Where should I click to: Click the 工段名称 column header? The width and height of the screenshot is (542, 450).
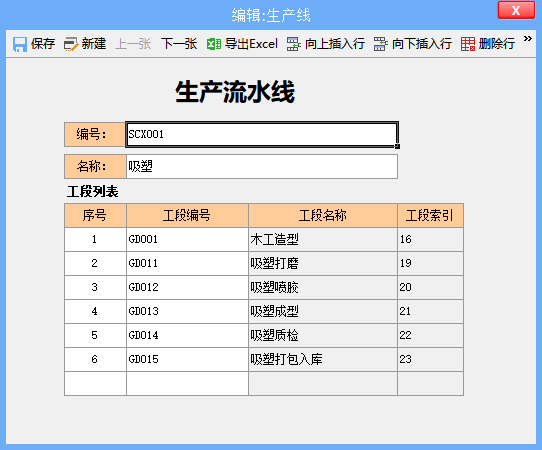(323, 215)
